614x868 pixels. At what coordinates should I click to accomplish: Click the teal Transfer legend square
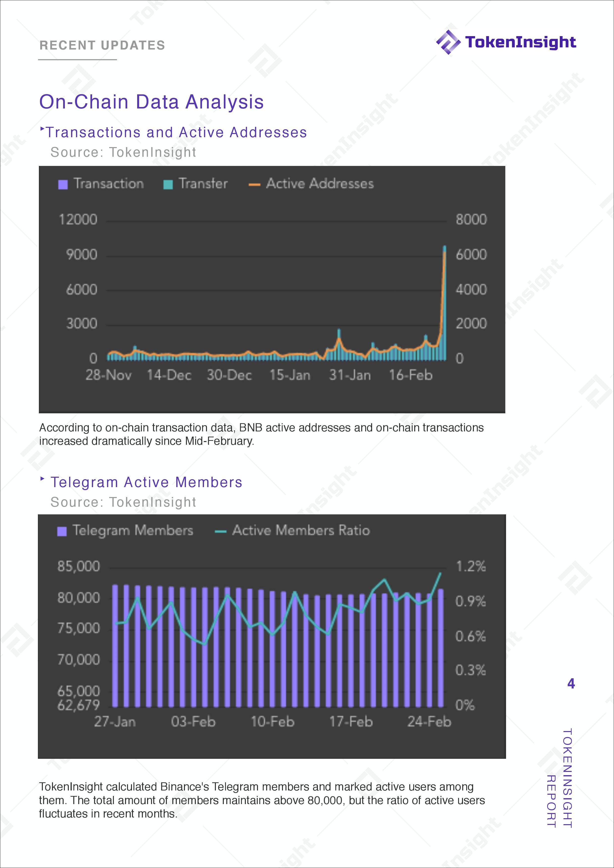click(x=168, y=184)
